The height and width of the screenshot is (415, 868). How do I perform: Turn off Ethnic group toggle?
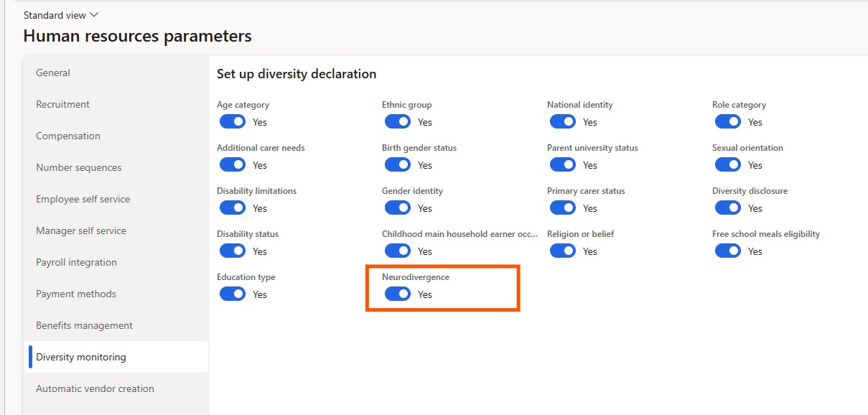click(x=398, y=121)
